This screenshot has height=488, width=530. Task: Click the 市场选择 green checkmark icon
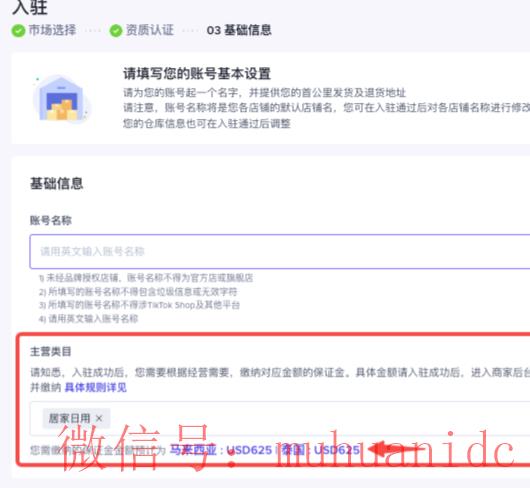tap(18, 31)
